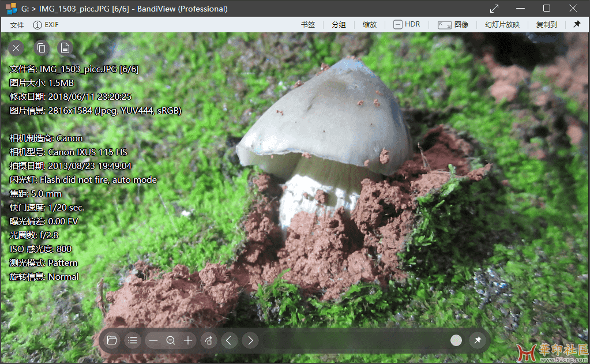
Task: Go to the next image
Action: pos(250,340)
